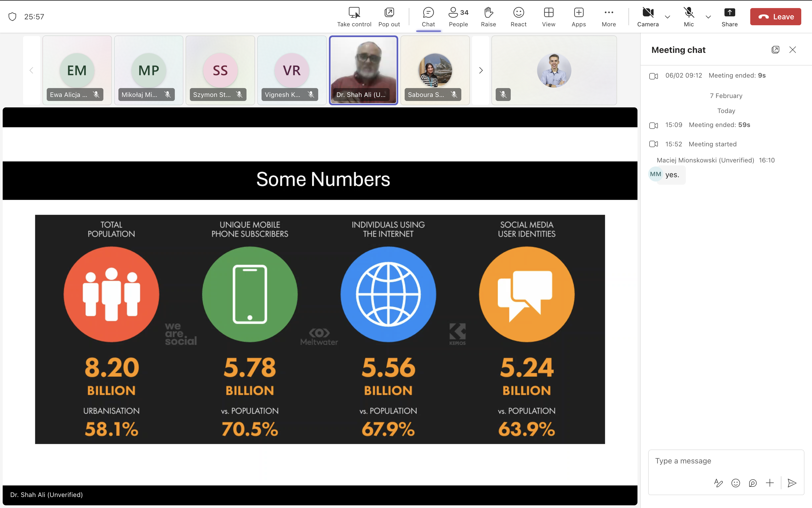
Task: Unmute the Mic
Action: tap(689, 17)
